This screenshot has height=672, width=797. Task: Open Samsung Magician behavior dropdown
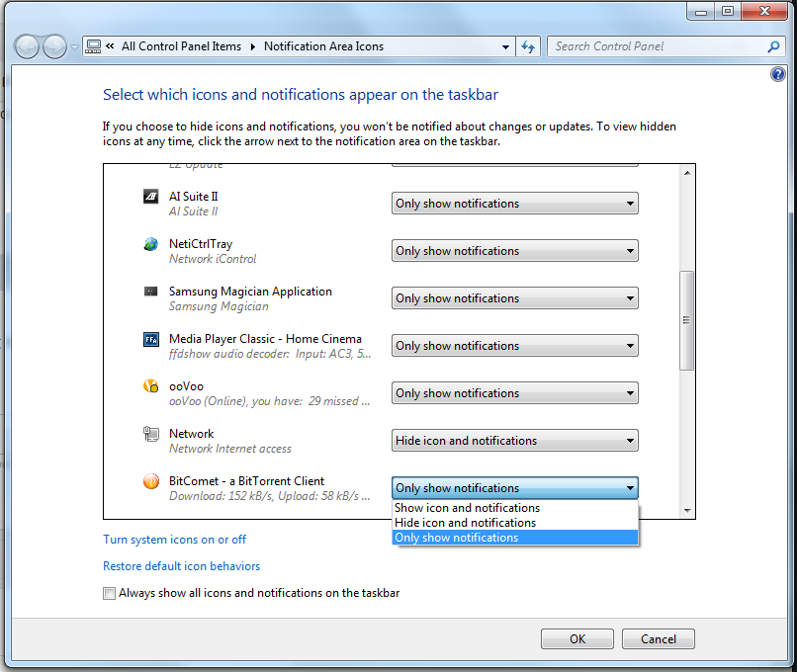tap(515, 298)
